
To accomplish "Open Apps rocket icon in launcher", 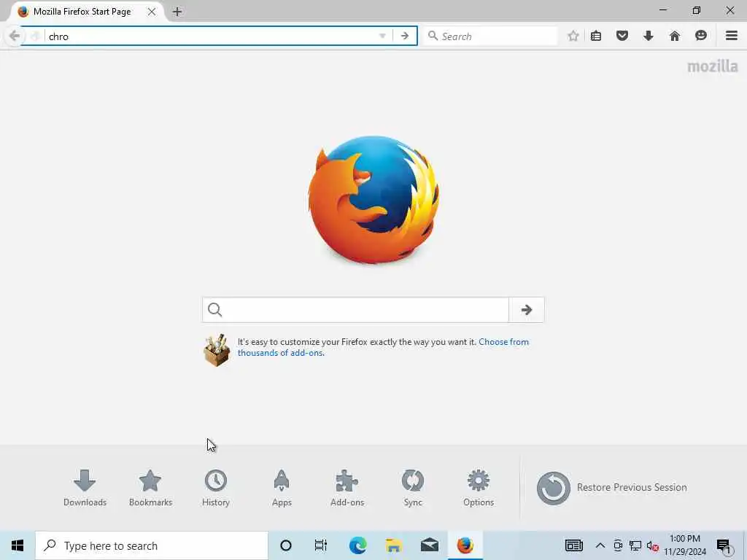I will (282, 488).
